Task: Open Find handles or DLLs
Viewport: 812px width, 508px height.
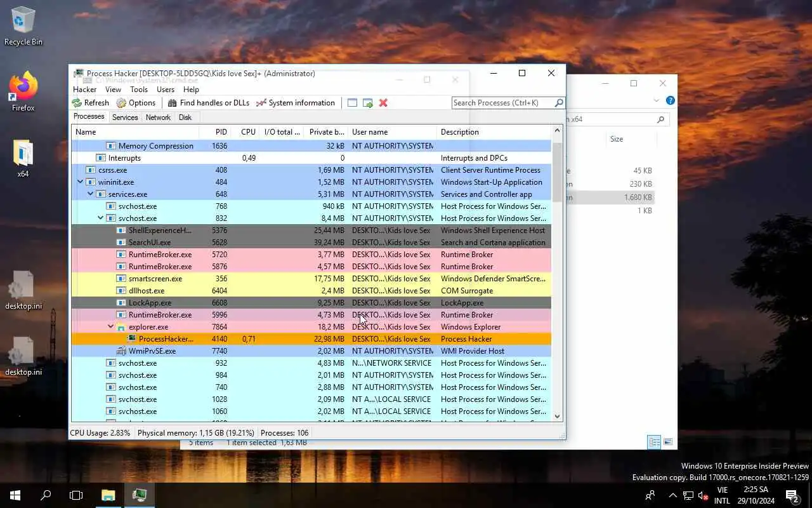Action: (x=208, y=103)
